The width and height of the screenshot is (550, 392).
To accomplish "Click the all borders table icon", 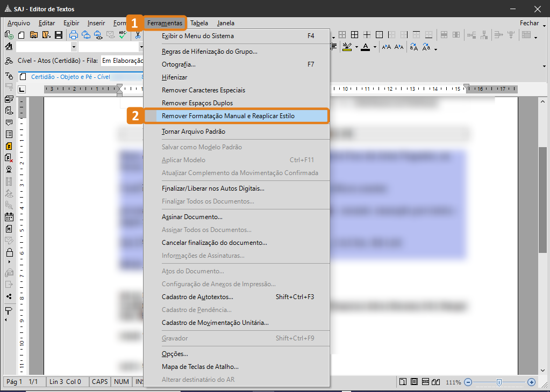I will coord(355,35).
